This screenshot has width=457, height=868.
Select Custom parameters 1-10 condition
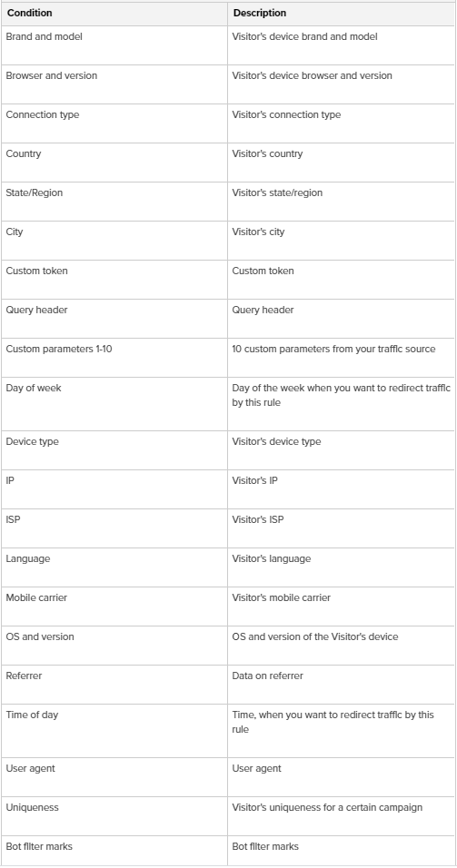coord(59,349)
